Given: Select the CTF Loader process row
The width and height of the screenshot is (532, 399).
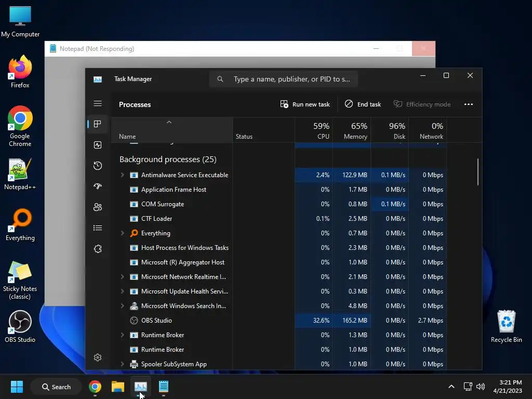Looking at the screenshot, I should [278, 219].
